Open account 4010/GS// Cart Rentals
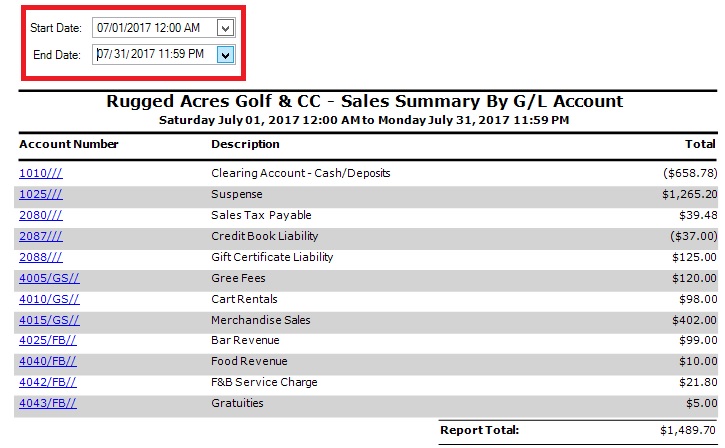 pyautogui.click(x=49, y=299)
